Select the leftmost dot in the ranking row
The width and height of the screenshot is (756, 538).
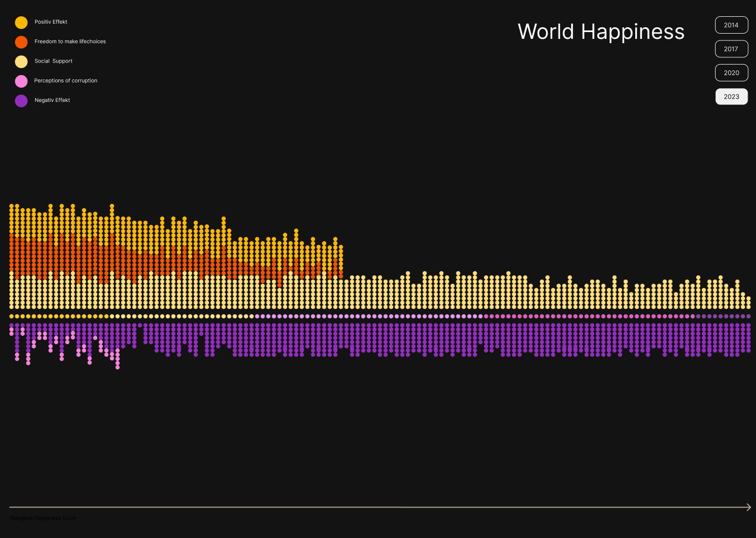click(12, 316)
